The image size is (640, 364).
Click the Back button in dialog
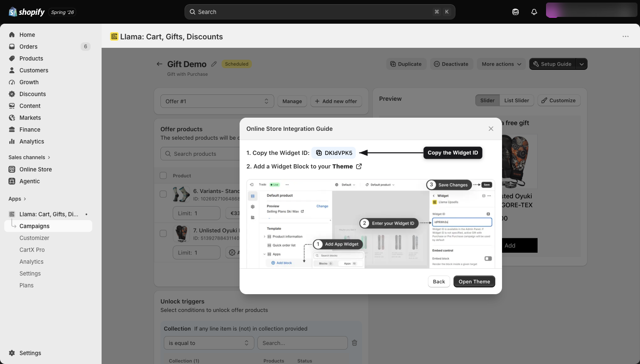pos(439,281)
